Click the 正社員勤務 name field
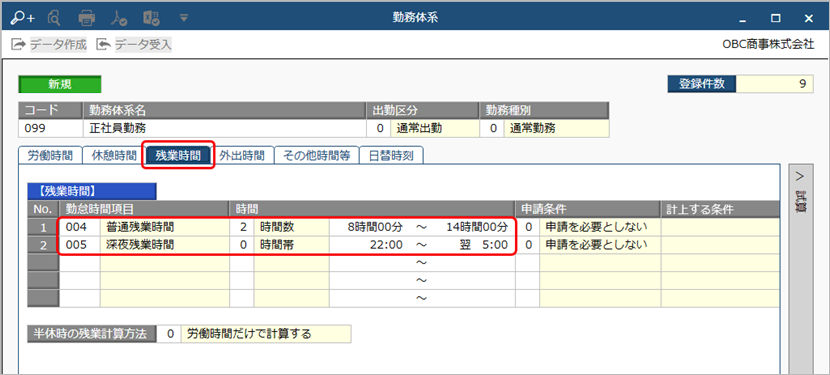Viewport: 830px width, 375px height. tap(224, 128)
